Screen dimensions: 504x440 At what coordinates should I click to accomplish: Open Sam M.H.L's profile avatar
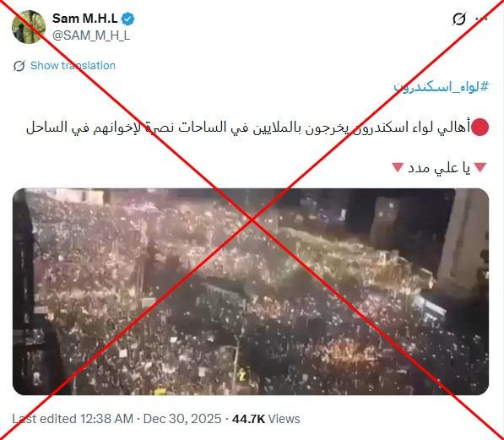coord(29,27)
